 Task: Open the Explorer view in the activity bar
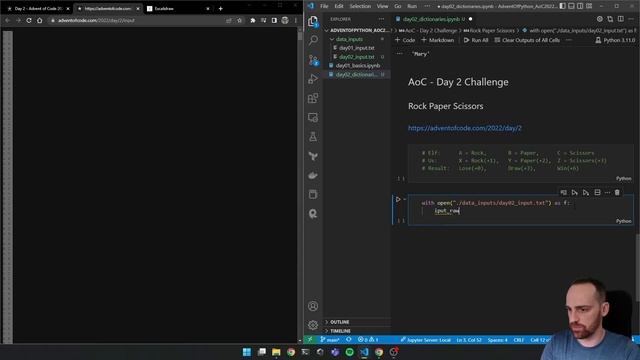point(313,21)
